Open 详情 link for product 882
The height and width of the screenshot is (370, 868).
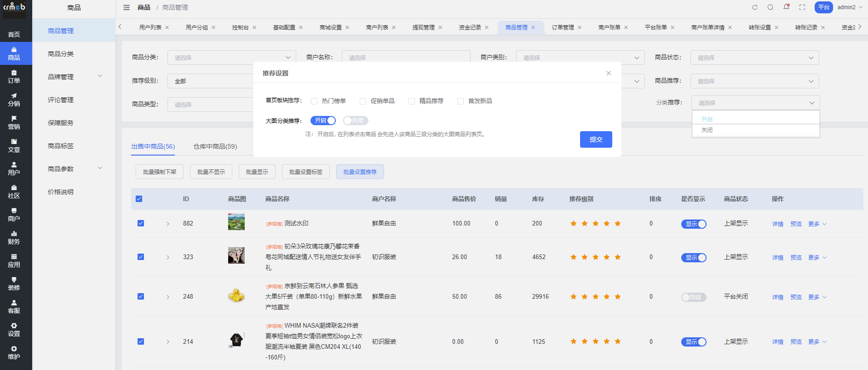point(777,224)
